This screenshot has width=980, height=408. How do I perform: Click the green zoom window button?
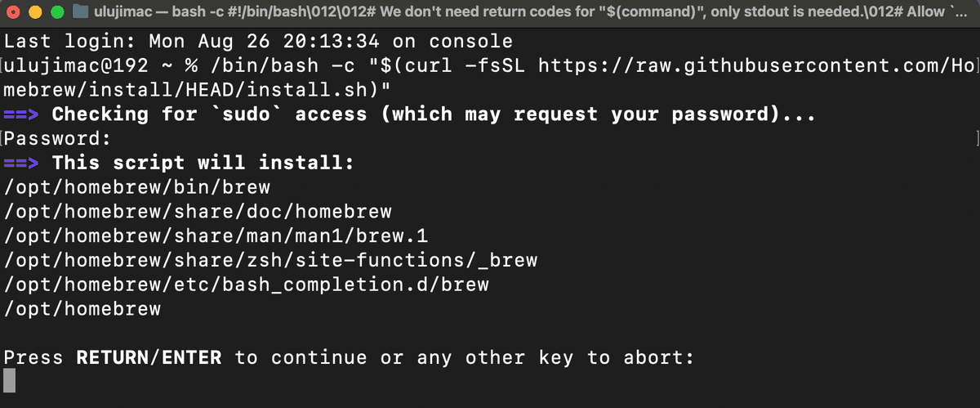coord(56,12)
